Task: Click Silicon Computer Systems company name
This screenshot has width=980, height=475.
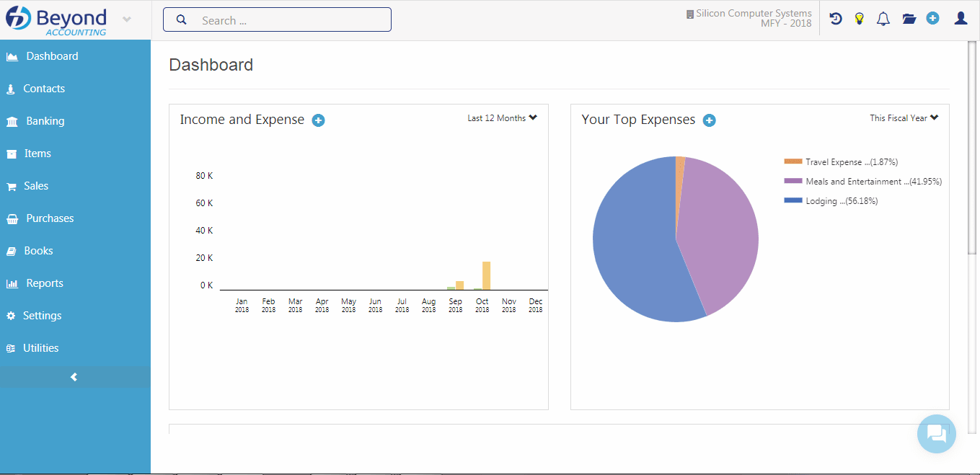Action: (x=753, y=13)
